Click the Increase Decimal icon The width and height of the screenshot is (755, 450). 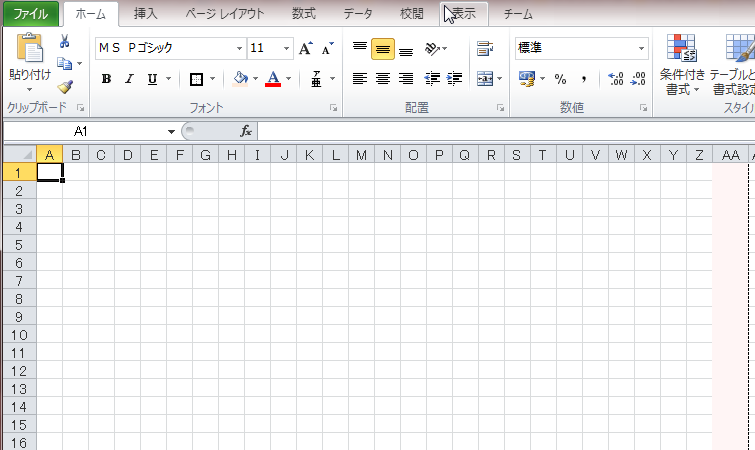(615, 79)
